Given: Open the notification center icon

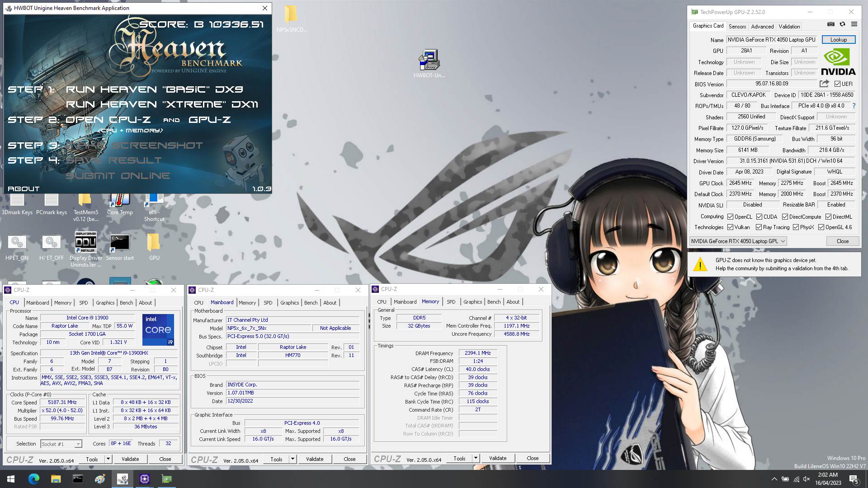Looking at the screenshot, I should [854, 479].
